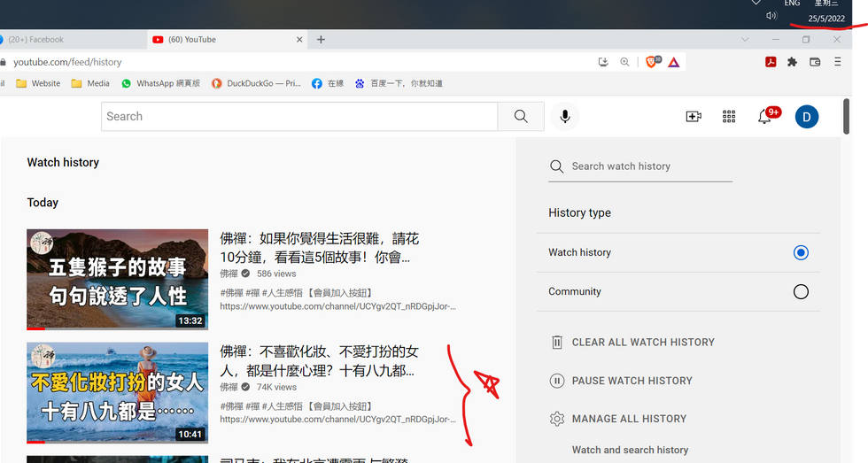The width and height of the screenshot is (868, 463).
Task: Open the browser hamburger menu
Action: pyautogui.click(x=838, y=62)
